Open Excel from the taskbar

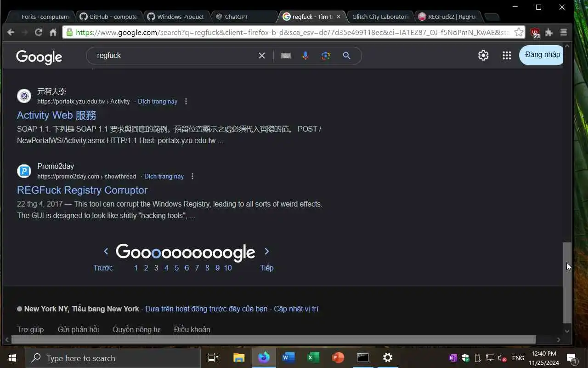click(x=313, y=358)
